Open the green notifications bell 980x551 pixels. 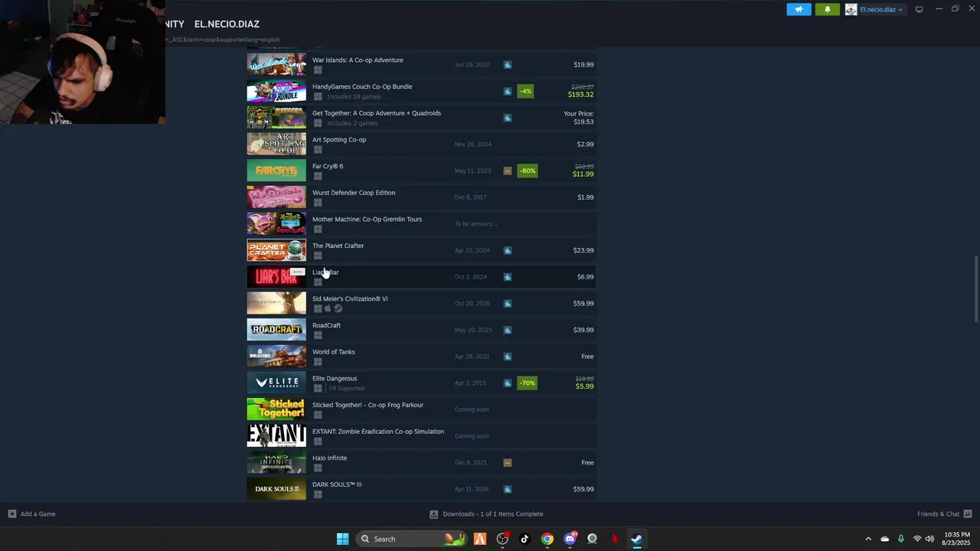[827, 9]
